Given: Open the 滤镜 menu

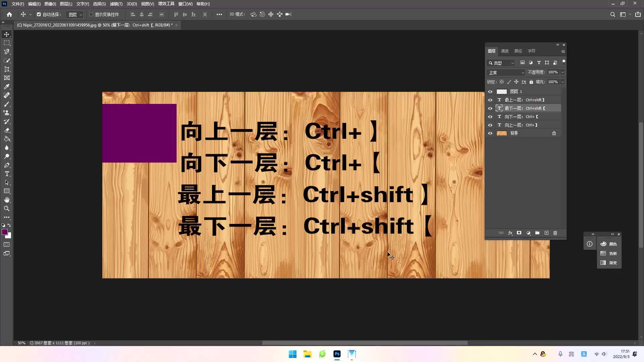Looking at the screenshot, I should tap(116, 4).
